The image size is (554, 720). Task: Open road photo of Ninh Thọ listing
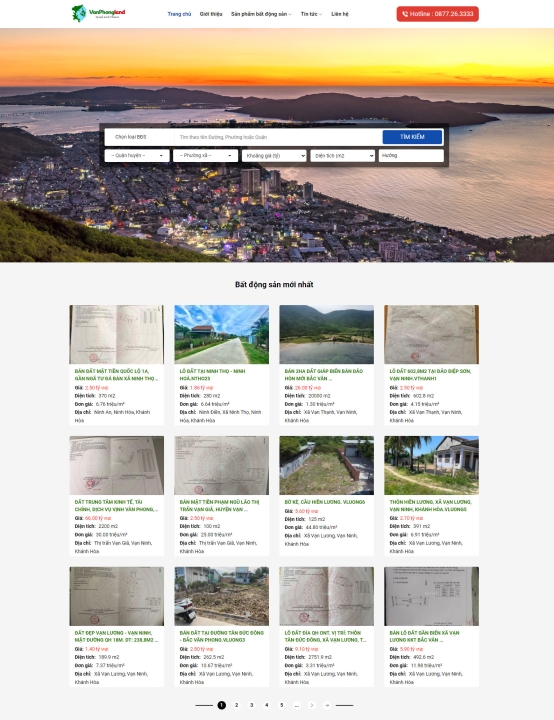[x=221, y=334]
